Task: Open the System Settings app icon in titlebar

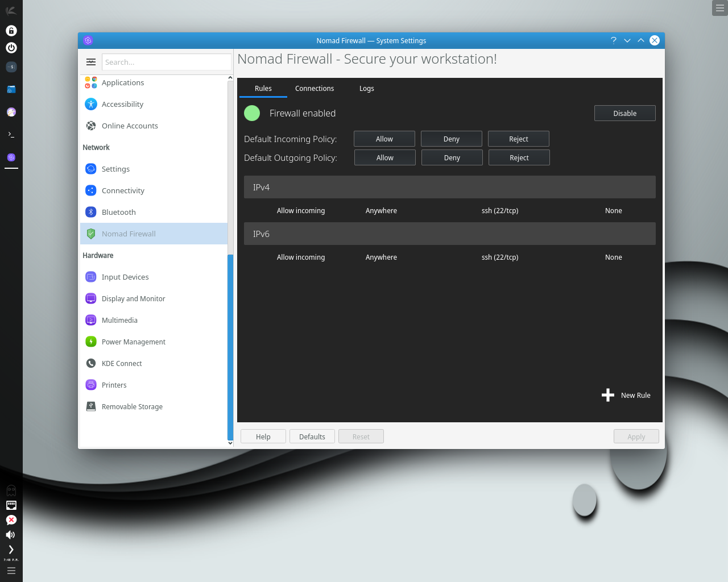Action: click(88, 40)
